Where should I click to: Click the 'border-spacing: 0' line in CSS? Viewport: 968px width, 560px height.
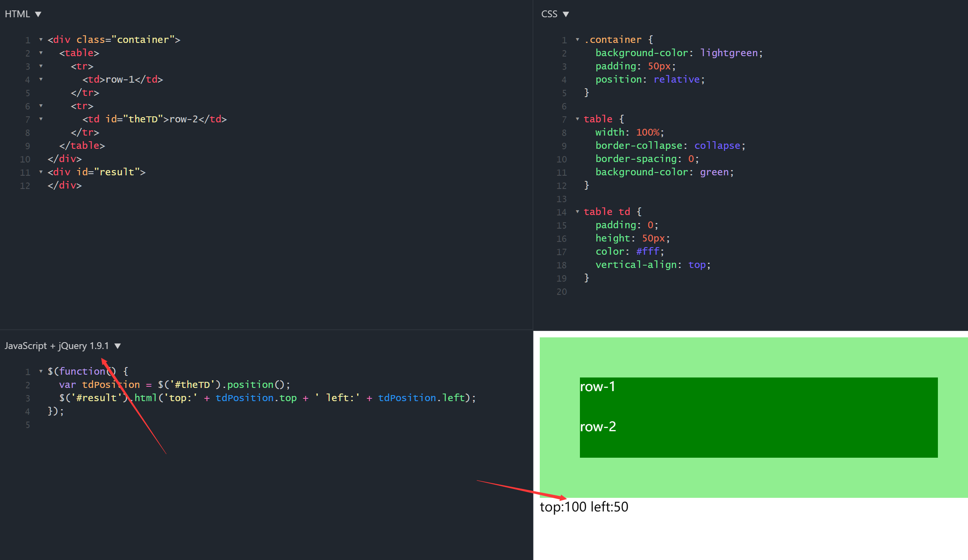point(647,158)
